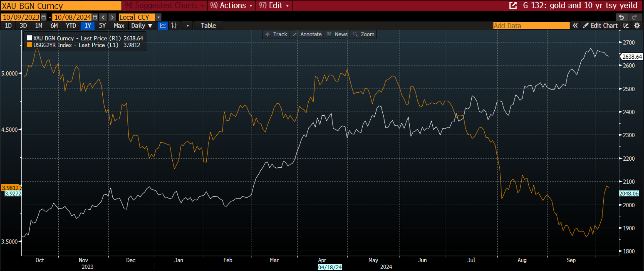Image resolution: width=644 pixels, height=271 pixels.
Task: Click the orange USGG2YR legend color swatch
Action: (x=29, y=45)
